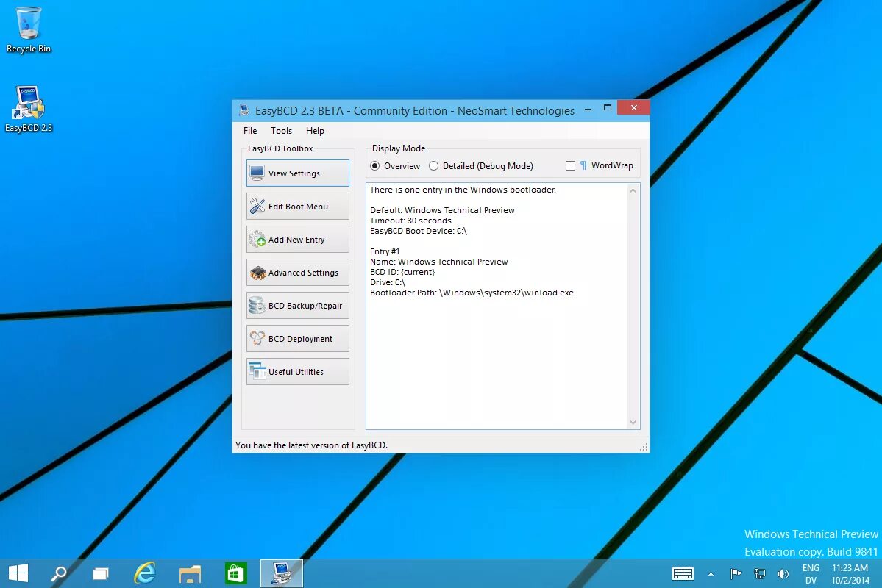882x588 pixels.
Task: Open Task View on the taskbar
Action: [101, 573]
